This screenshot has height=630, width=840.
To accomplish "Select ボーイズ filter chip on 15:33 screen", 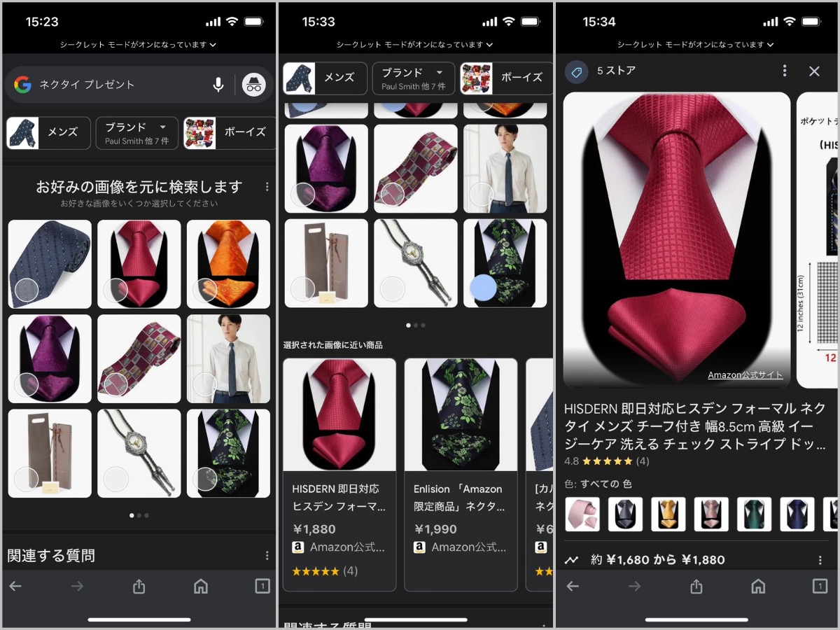I will coord(505,78).
